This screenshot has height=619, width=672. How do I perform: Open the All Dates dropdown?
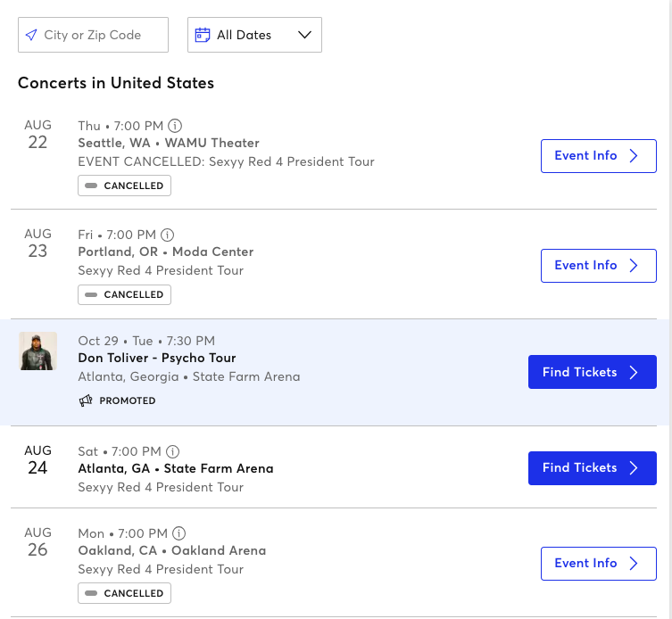[254, 35]
